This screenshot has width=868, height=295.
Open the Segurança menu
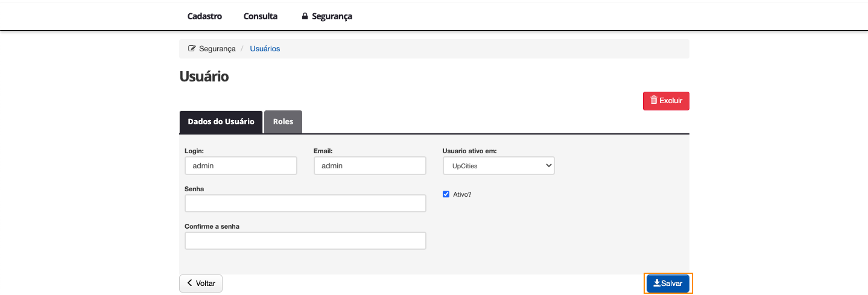(x=327, y=16)
